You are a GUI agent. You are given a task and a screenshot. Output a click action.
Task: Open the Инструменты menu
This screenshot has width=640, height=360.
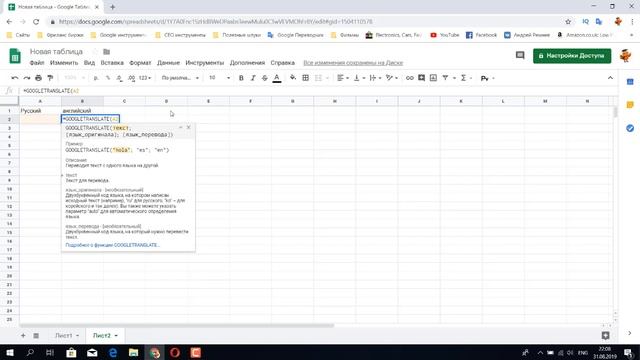tap(204, 63)
